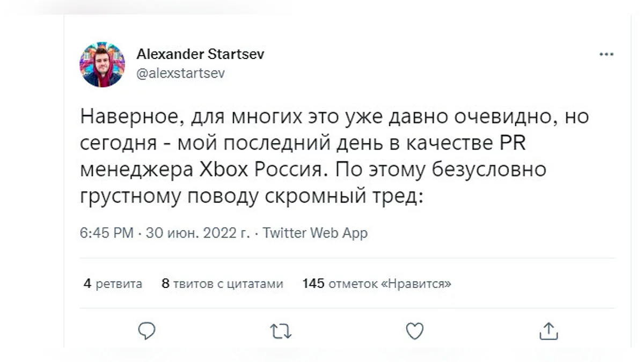Show the 145 отметок «Нравится» list
Image resolution: width=644 pixels, height=362 pixels.
pos(377,284)
